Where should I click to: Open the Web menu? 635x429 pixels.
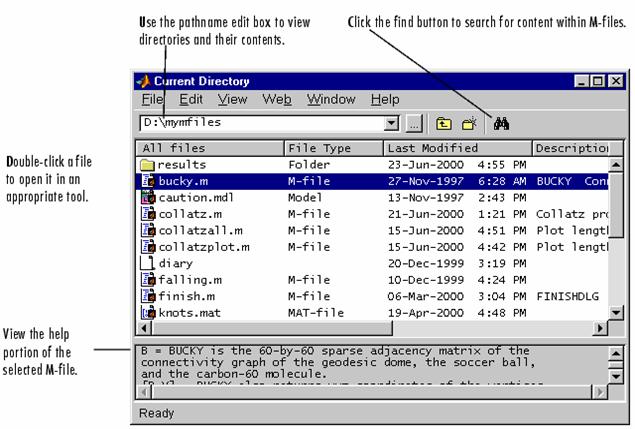(276, 100)
